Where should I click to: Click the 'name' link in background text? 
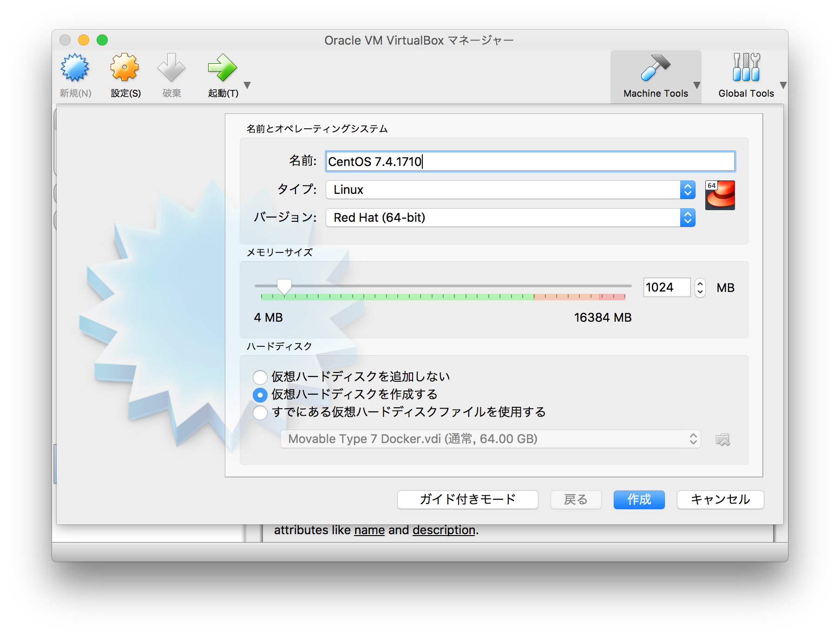pyautogui.click(x=369, y=530)
